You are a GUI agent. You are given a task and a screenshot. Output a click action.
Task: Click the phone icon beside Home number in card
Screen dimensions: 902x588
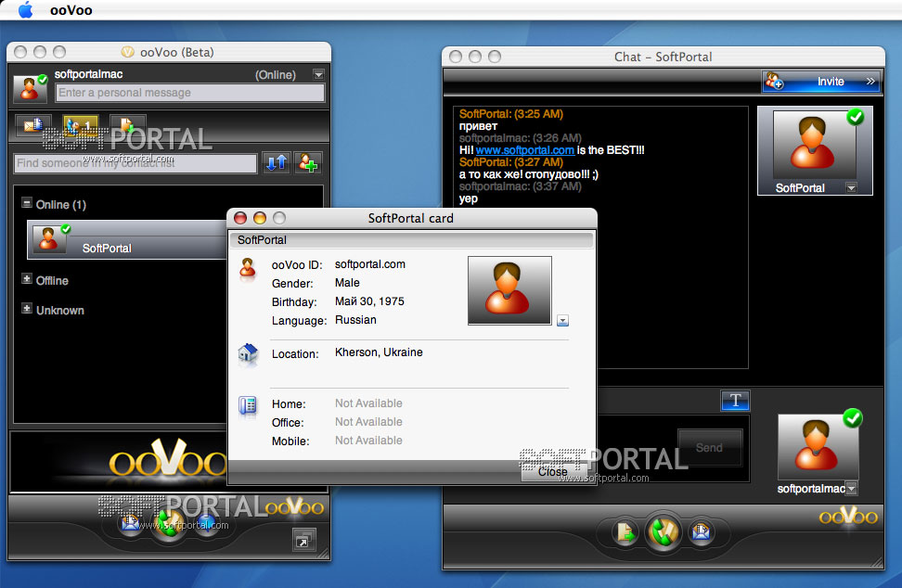point(248,405)
